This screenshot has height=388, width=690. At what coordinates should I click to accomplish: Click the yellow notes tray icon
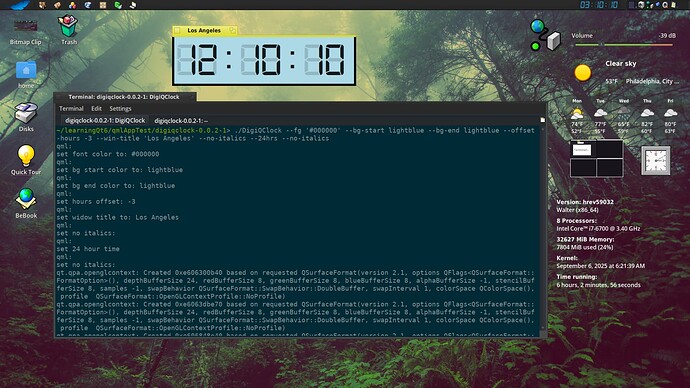674,5
